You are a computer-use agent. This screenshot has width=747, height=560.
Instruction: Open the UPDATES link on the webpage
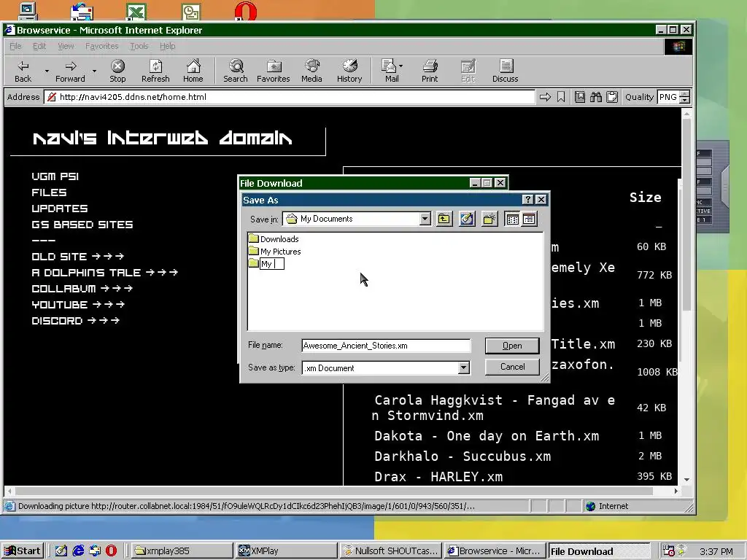[x=60, y=209]
